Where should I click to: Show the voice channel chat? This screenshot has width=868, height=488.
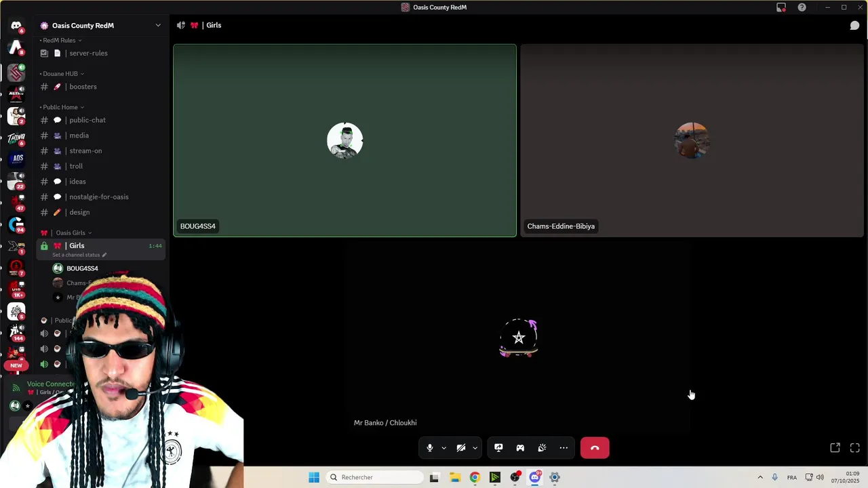coord(855,26)
